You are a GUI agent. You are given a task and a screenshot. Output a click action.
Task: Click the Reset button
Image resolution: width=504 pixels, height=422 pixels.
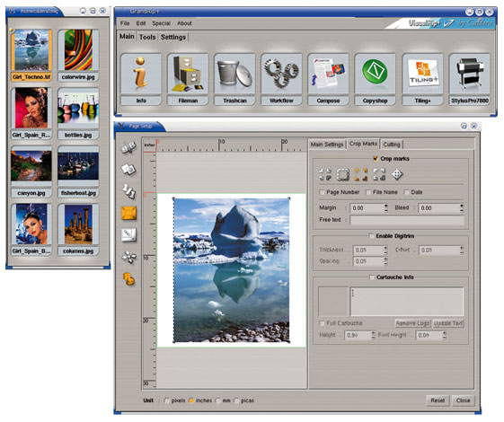438,400
